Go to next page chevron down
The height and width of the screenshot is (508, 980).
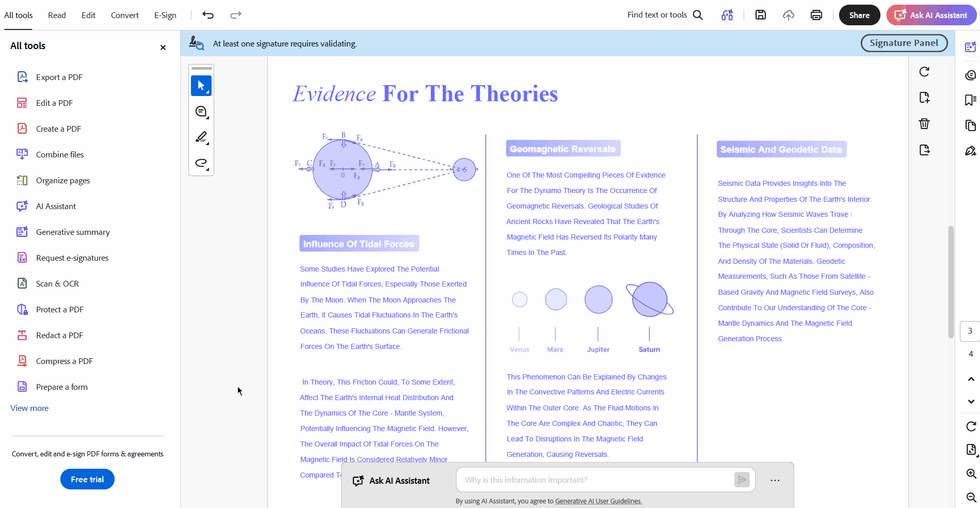point(971,402)
